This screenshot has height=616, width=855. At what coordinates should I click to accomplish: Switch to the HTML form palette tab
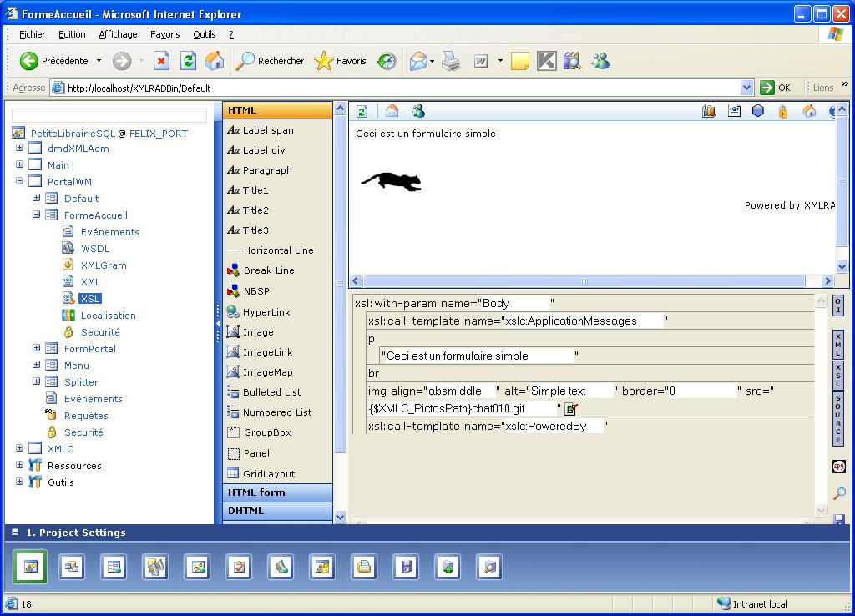pos(276,492)
